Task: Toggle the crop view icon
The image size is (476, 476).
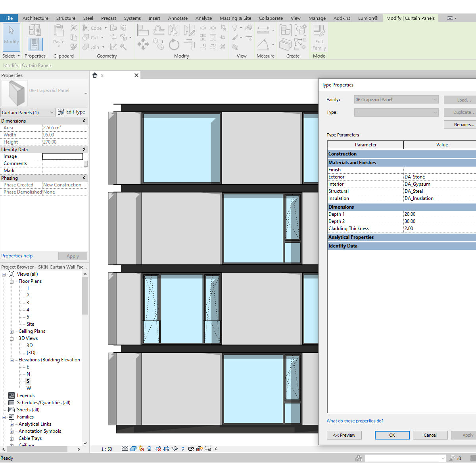Action: [x=158, y=449]
